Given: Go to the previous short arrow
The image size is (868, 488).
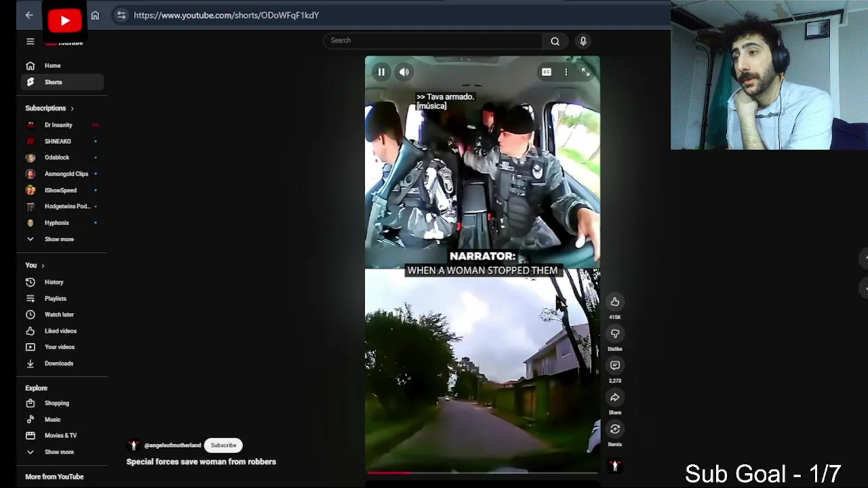Looking at the screenshot, I should coord(865,258).
